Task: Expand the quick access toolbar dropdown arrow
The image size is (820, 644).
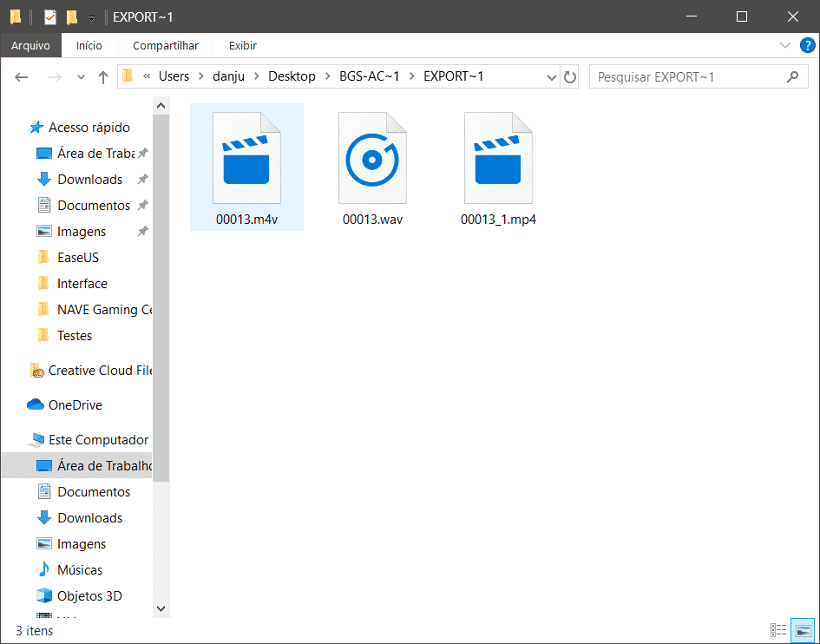Action: point(90,16)
